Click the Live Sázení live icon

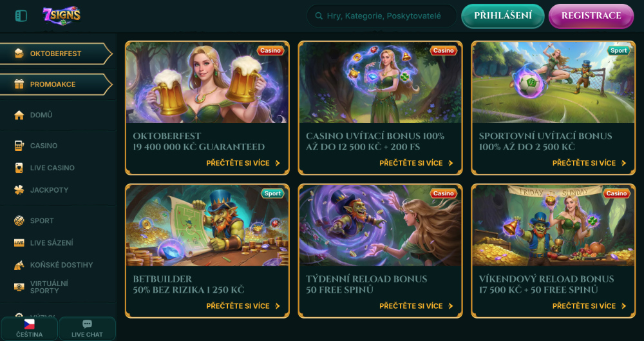click(19, 242)
